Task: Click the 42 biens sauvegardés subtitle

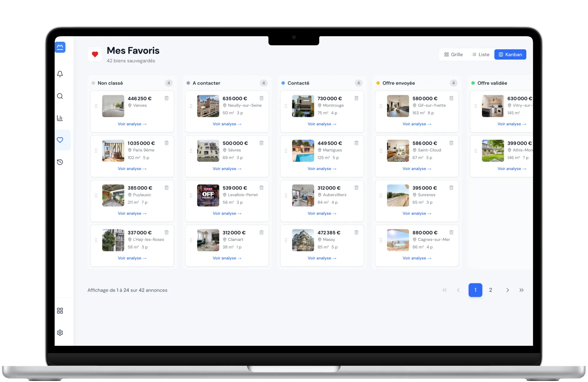Action: click(131, 61)
